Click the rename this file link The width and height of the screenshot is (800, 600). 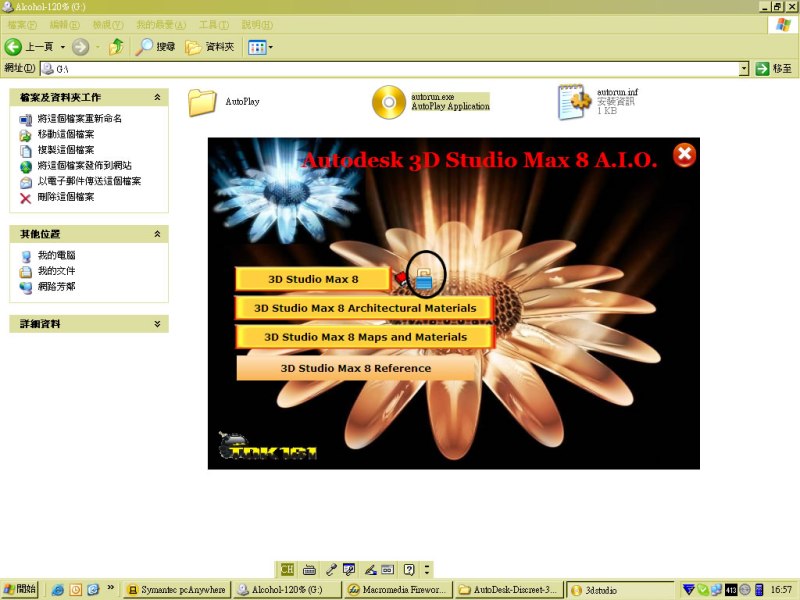[80, 118]
